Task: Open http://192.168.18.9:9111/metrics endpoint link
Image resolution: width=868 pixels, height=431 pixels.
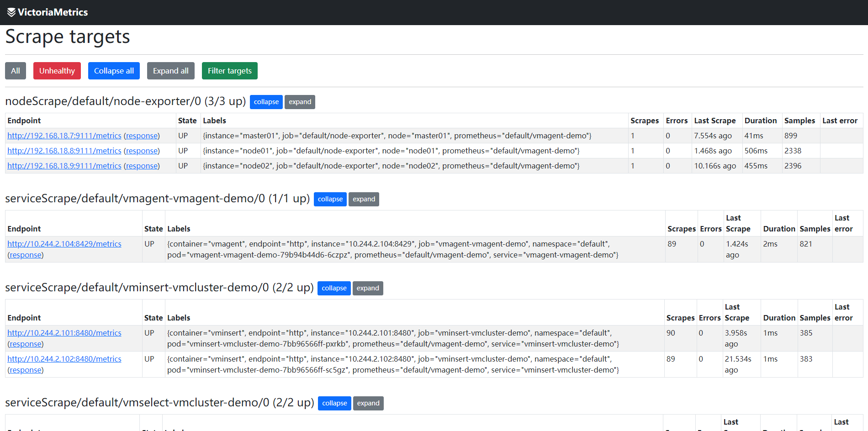Action: tap(64, 166)
